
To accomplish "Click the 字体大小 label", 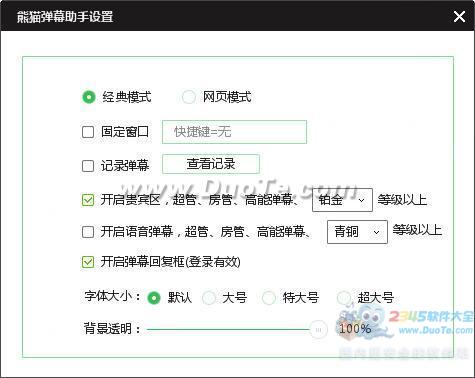I will [x=112, y=296].
